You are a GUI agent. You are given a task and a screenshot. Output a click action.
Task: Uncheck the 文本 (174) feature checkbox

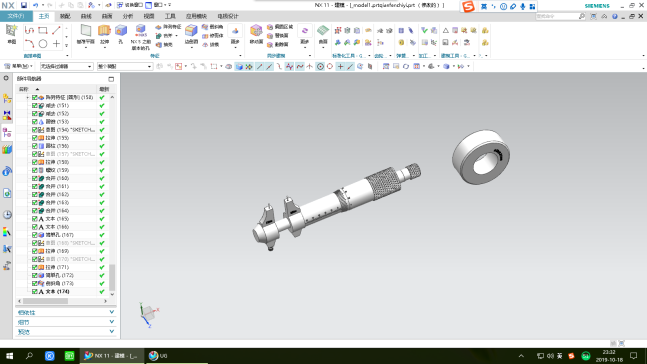coord(35,291)
